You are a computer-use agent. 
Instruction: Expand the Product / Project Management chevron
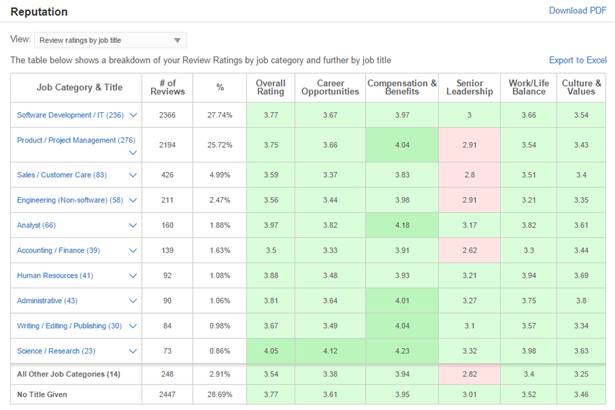[x=133, y=152]
